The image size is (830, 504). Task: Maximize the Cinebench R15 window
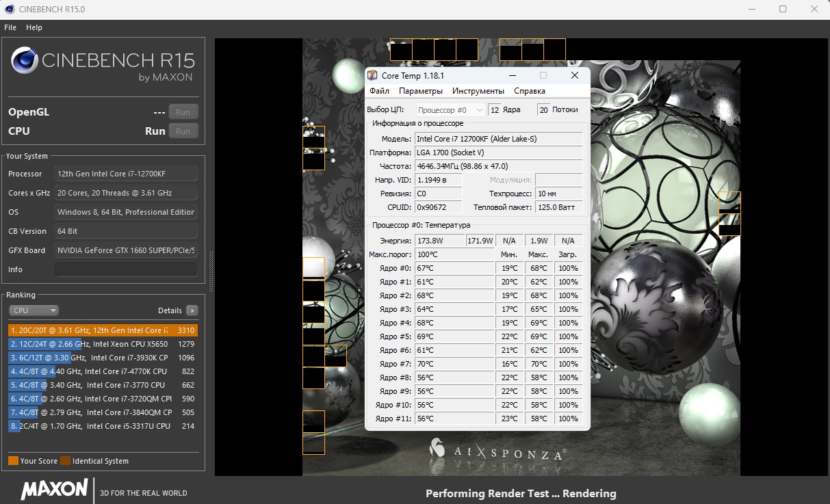783,10
